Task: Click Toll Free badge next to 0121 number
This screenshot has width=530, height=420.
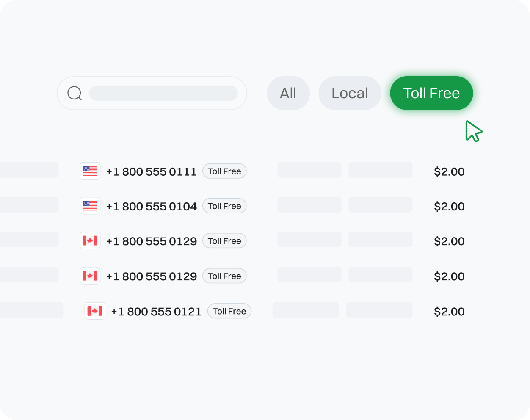Action: point(229,311)
